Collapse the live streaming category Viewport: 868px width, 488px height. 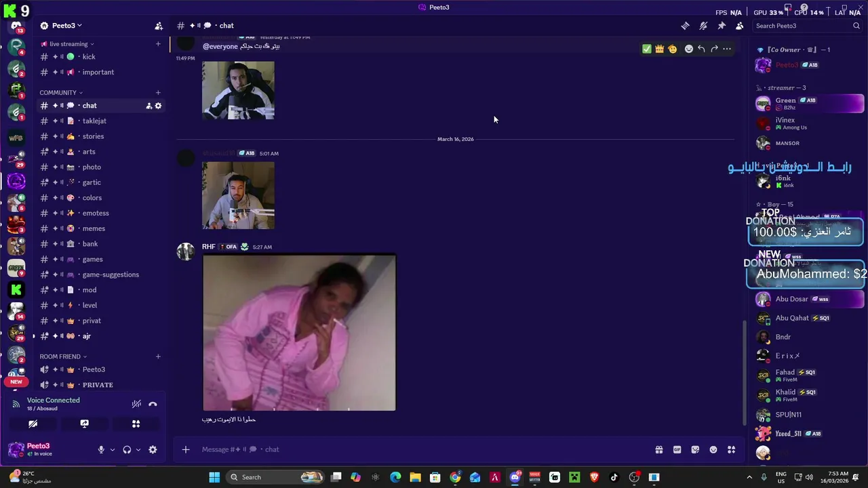pos(68,44)
